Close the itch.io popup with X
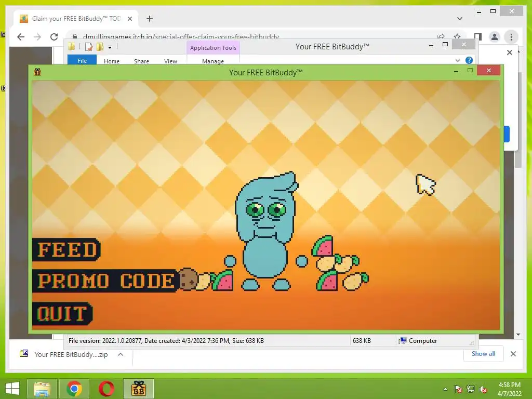Screen dimensions: 532x399 coord(510,52)
